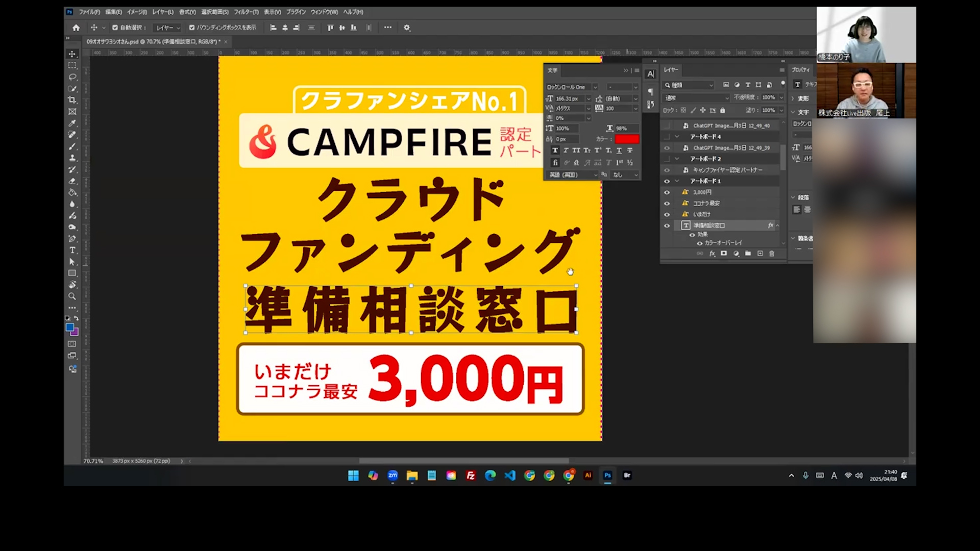Swap foreground and background colors arrow
Viewport: 980px width, 551px height.
[x=76, y=318]
